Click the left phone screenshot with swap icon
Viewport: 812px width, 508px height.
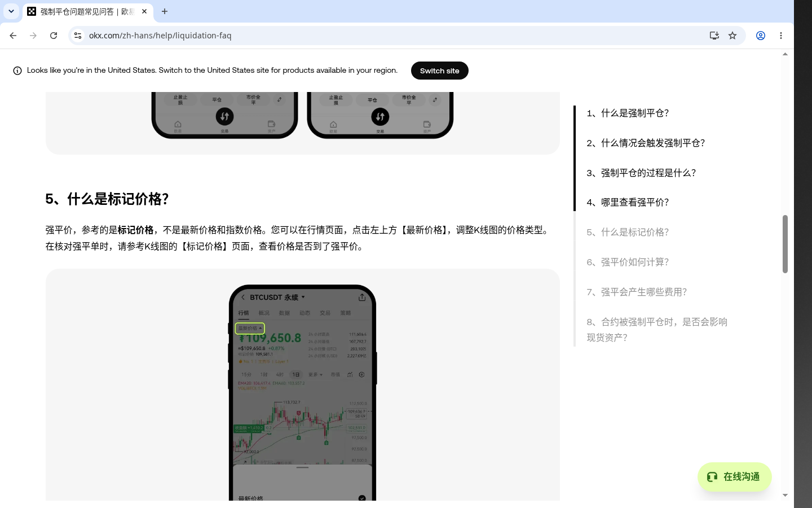[224, 115]
